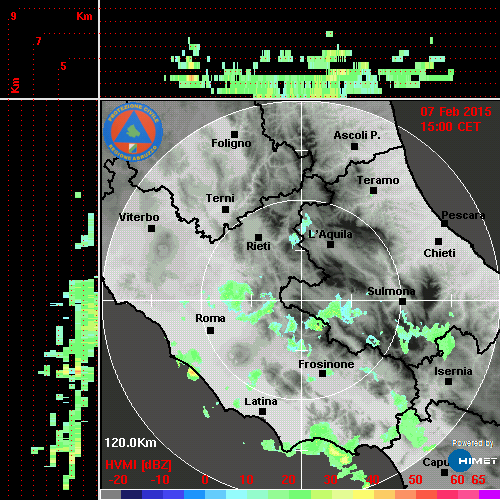Click the Terni city marker square
The image size is (500, 500).
click(x=225, y=209)
